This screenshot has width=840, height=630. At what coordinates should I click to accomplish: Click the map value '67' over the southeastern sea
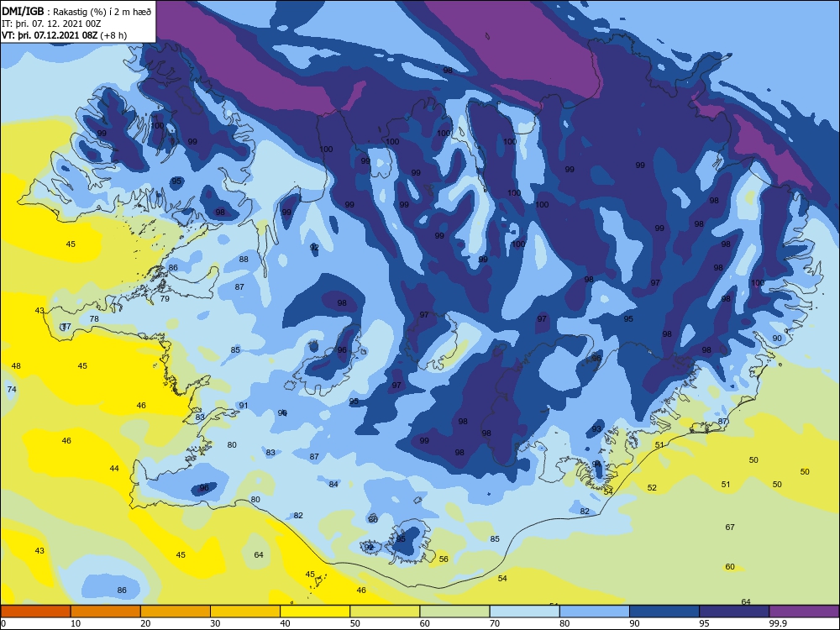click(730, 528)
